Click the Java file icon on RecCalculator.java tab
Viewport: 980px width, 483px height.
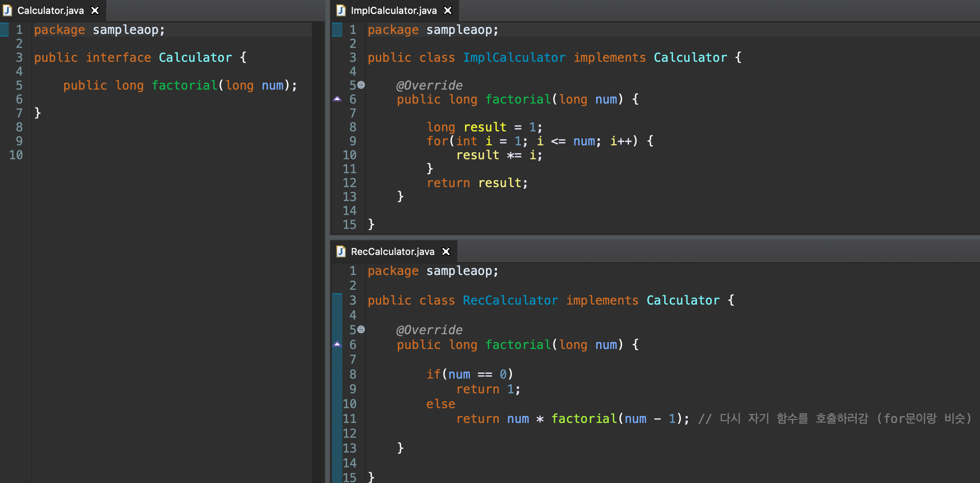pos(341,252)
